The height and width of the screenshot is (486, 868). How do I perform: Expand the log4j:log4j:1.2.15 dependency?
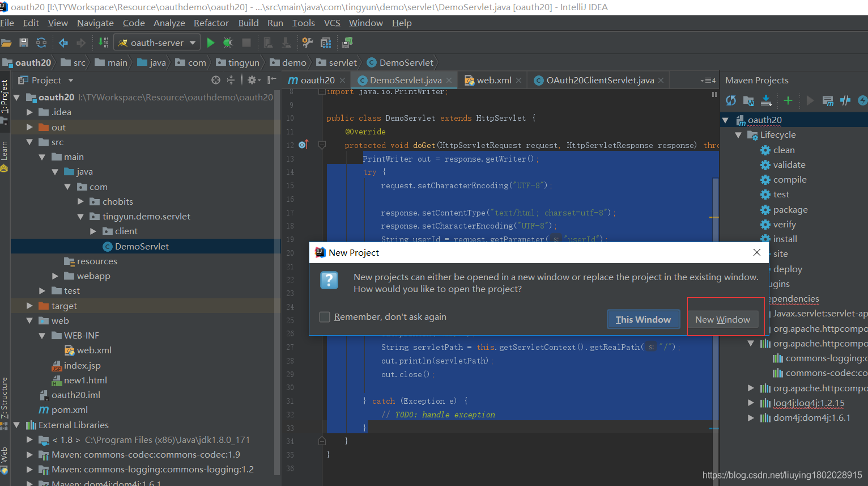(751, 403)
